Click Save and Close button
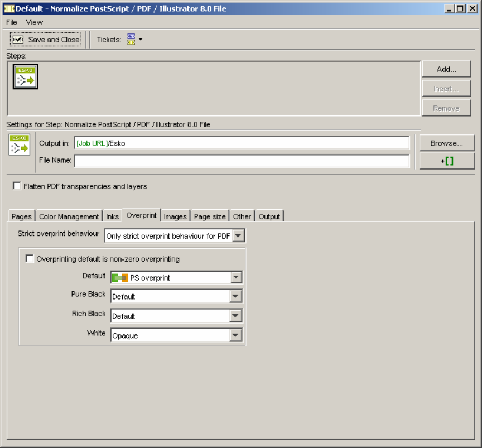Image resolution: width=482 pixels, height=448 pixels. (46, 40)
